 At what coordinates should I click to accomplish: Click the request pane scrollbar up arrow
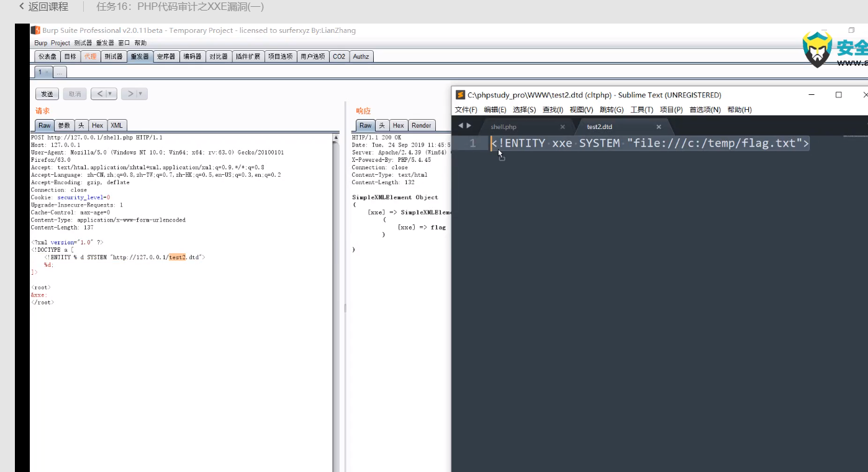click(336, 138)
